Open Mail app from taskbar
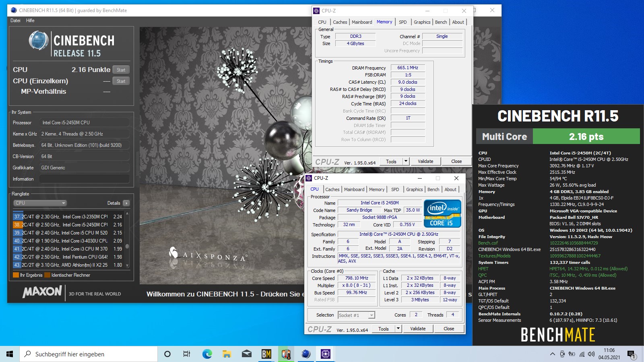This screenshot has width=644, height=362. pos(246,354)
